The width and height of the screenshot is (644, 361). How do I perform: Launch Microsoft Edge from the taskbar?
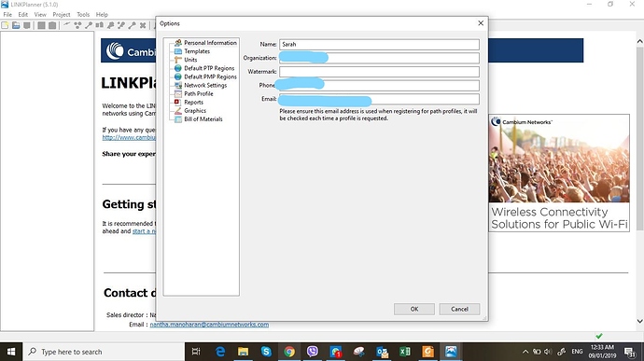point(220,352)
